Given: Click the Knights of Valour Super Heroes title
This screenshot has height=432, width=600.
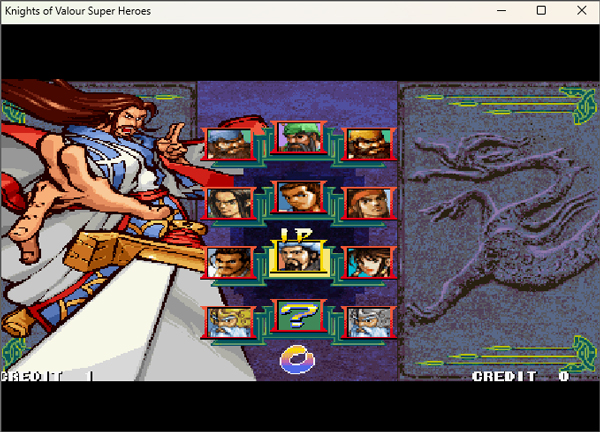Looking at the screenshot, I should pyautogui.click(x=78, y=11).
